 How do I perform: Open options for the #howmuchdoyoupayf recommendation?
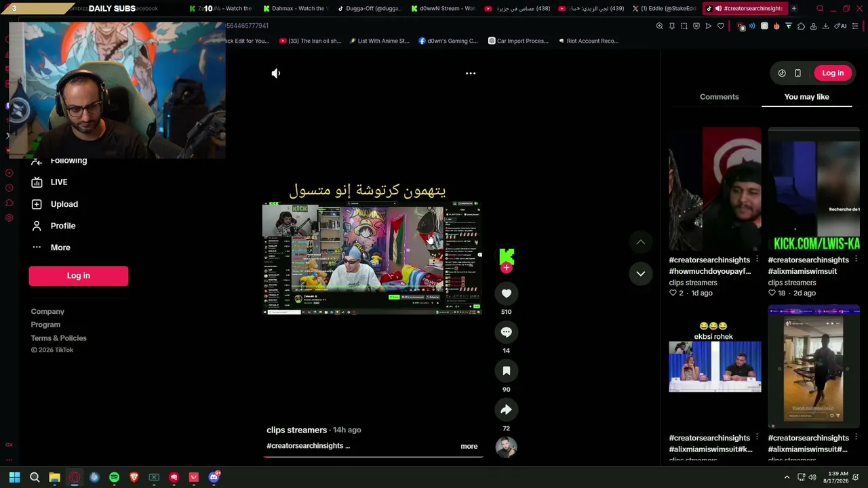757,260
